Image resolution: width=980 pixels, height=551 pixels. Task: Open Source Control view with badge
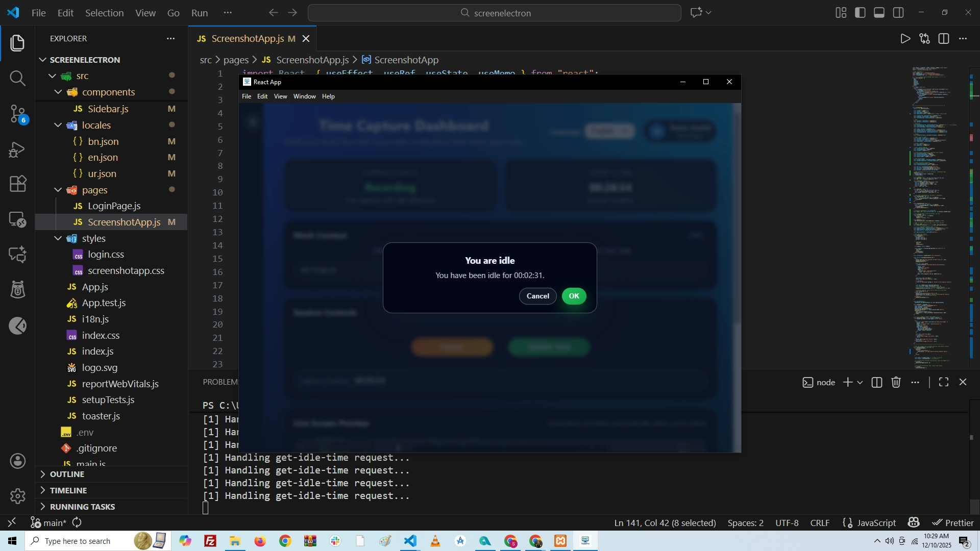(17, 113)
